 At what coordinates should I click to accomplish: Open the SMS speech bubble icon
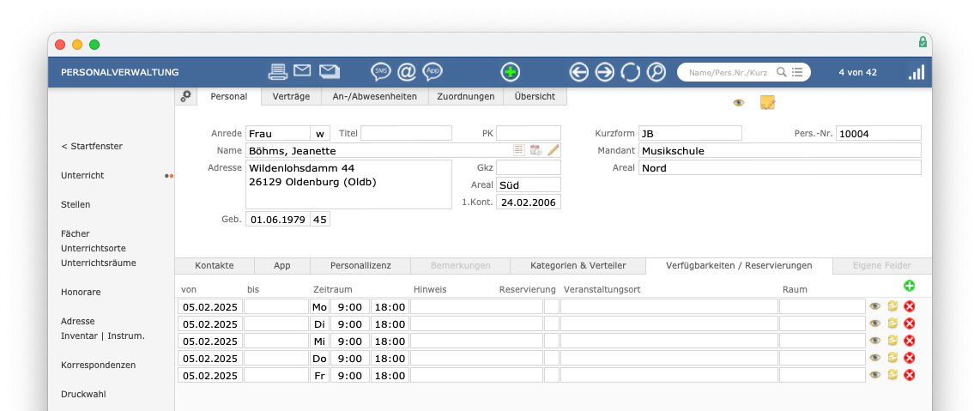click(381, 72)
